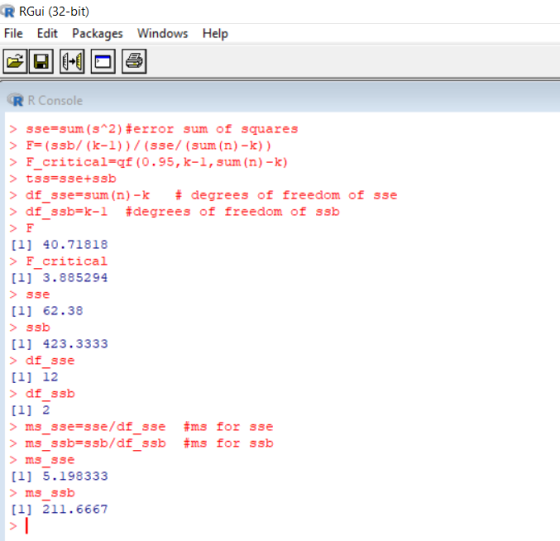Click the comment '#error sum of squares'
Screen dimensions: 560x541
(x=212, y=129)
